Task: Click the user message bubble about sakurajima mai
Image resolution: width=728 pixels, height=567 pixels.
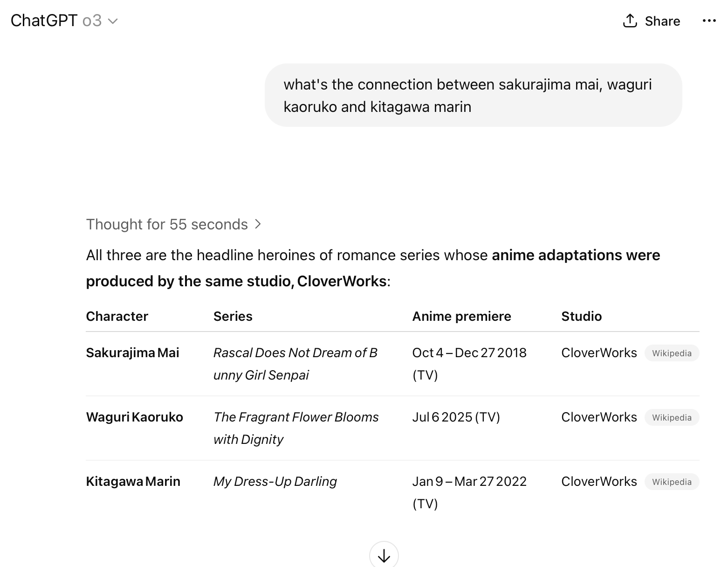Action: 473,95
